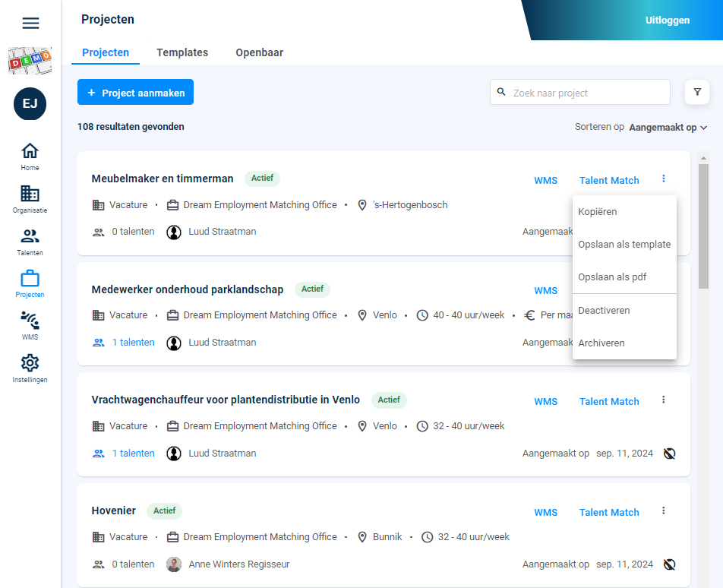The image size is (723, 588).
Task: Open the hamburger navigation menu
Action: point(30,23)
